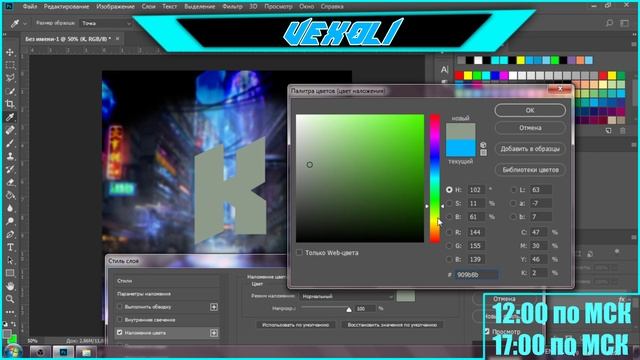The image size is (640, 360).
Task: Select the Brush tool
Action: pos(10,143)
